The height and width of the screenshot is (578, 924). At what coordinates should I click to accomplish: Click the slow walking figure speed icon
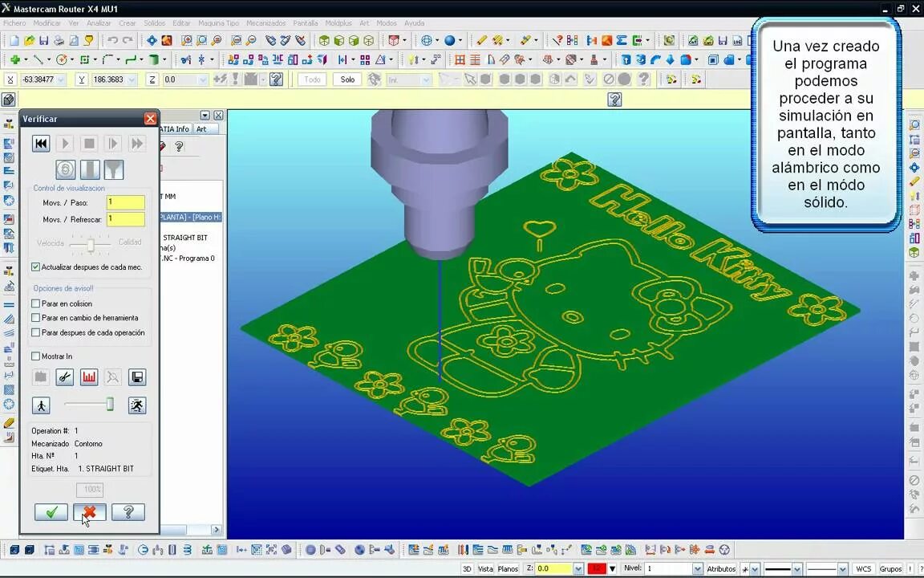(41, 405)
